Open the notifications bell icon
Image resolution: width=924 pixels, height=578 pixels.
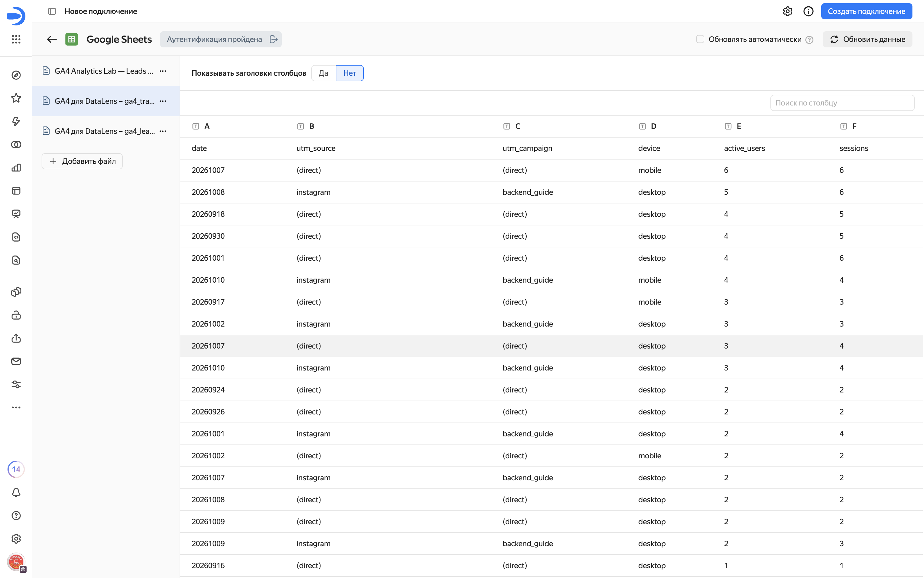pyautogui.click(x=16, y=492)
